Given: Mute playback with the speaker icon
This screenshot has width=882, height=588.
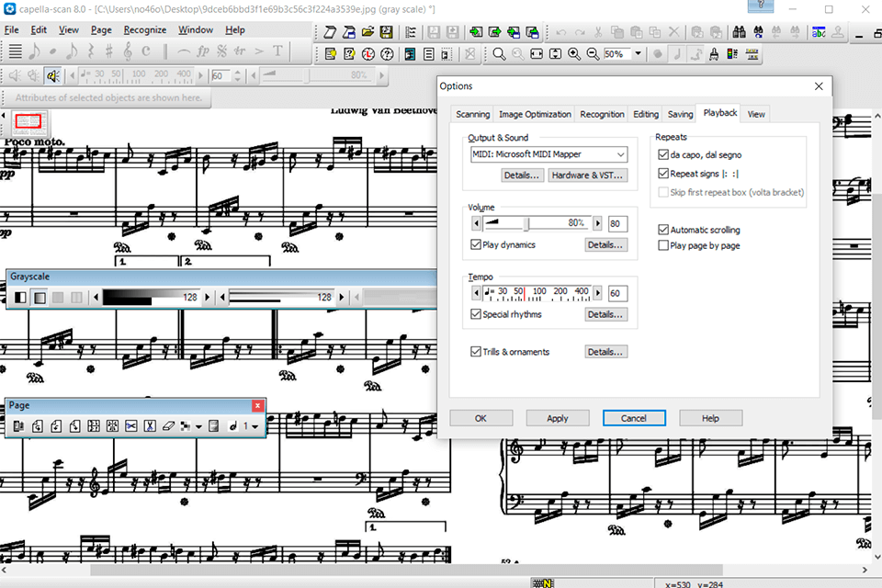Looking at the screenshot, I should (28, 74).
